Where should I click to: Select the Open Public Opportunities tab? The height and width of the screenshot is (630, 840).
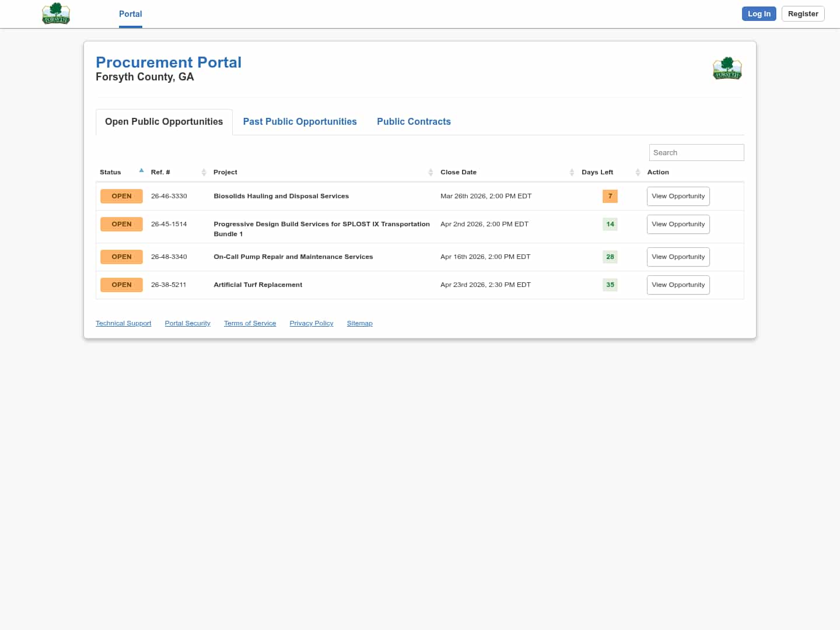[164, 121]
